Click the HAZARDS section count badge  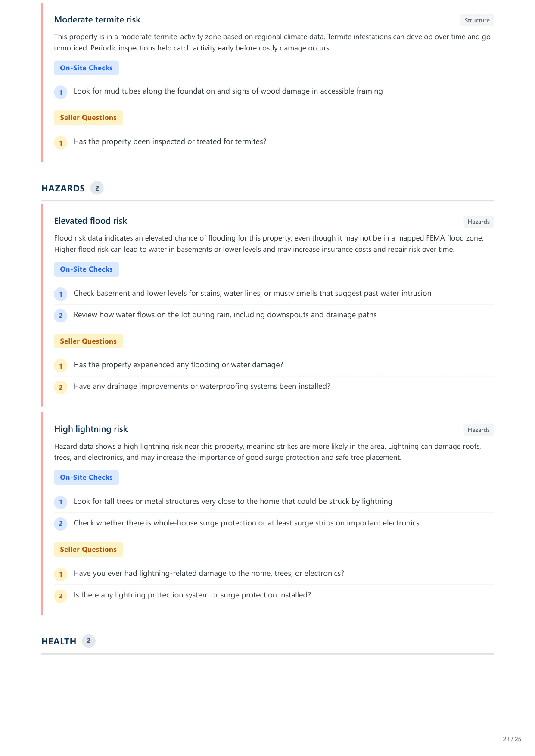tap(97, 188)
